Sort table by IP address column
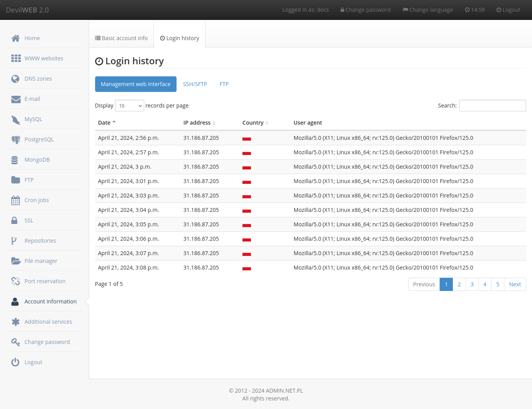Screen dimensions: 532x409 coord(197,122)
